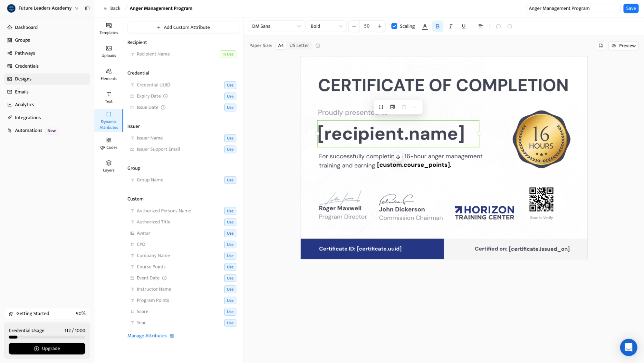Open the text alignment options icon
This screenshot has height=363, width=644.
click(480, 26)
